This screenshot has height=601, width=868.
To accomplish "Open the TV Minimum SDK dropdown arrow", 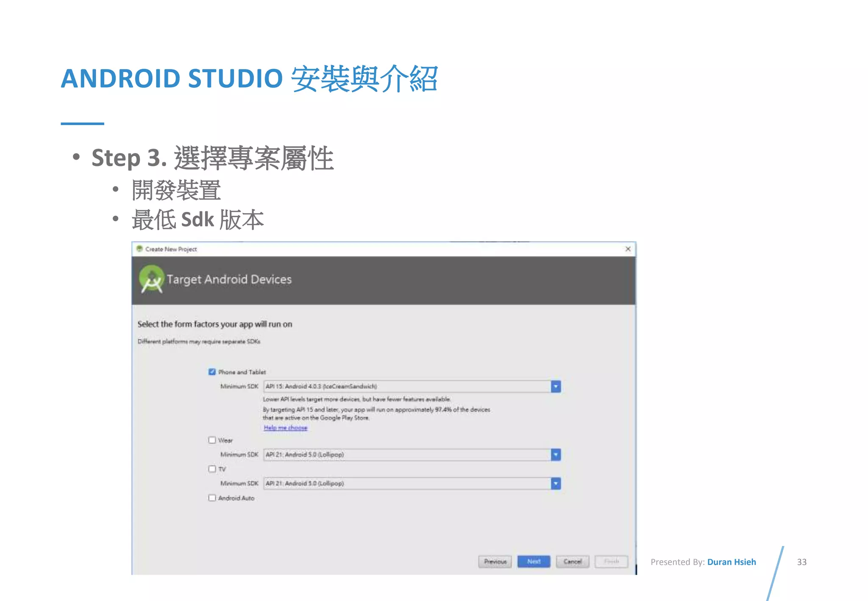I will coord(556,483).
